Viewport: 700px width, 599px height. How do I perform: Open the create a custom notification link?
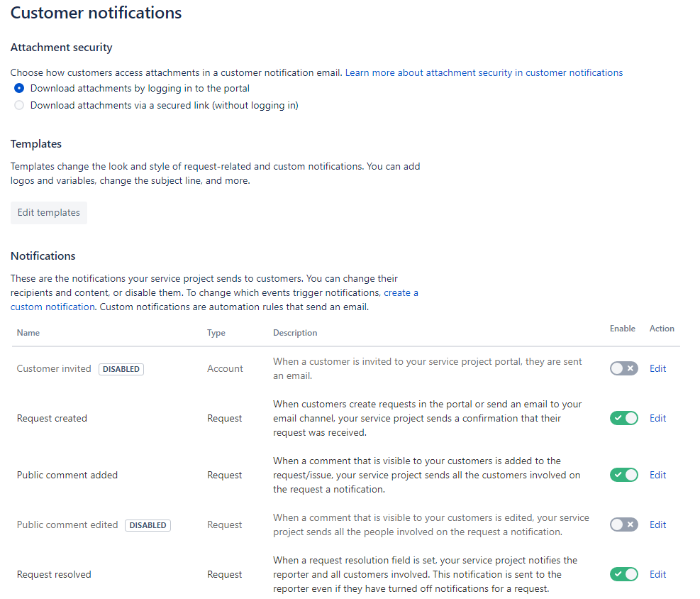(401, 292)
